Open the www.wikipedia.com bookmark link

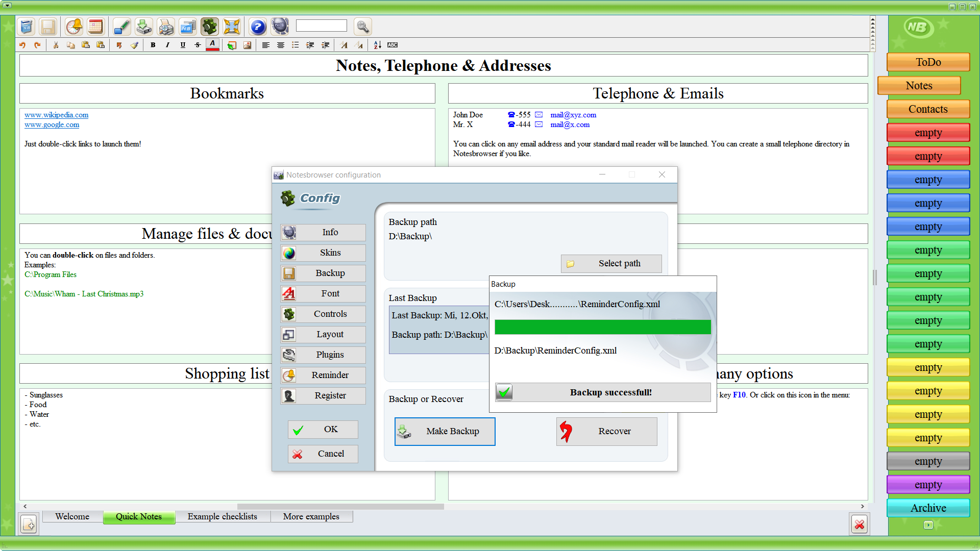pyautogui.click(x=56, y=115)
